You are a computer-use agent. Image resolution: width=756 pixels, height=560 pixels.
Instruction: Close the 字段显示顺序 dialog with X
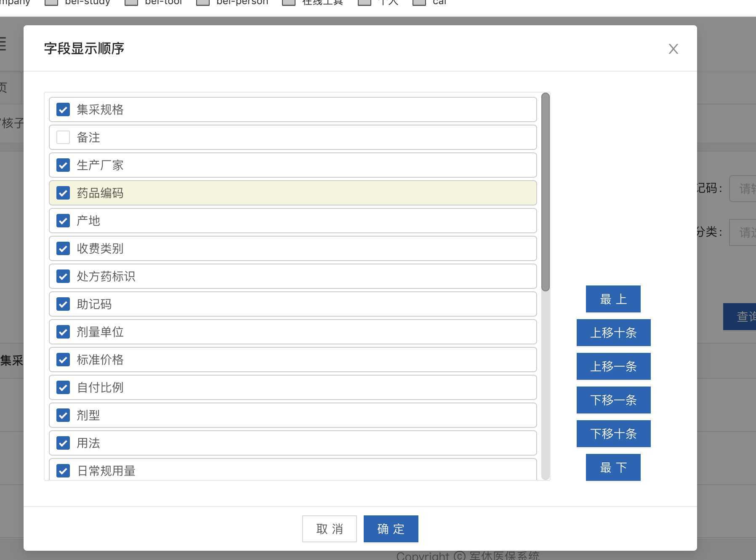coord(673,49)
